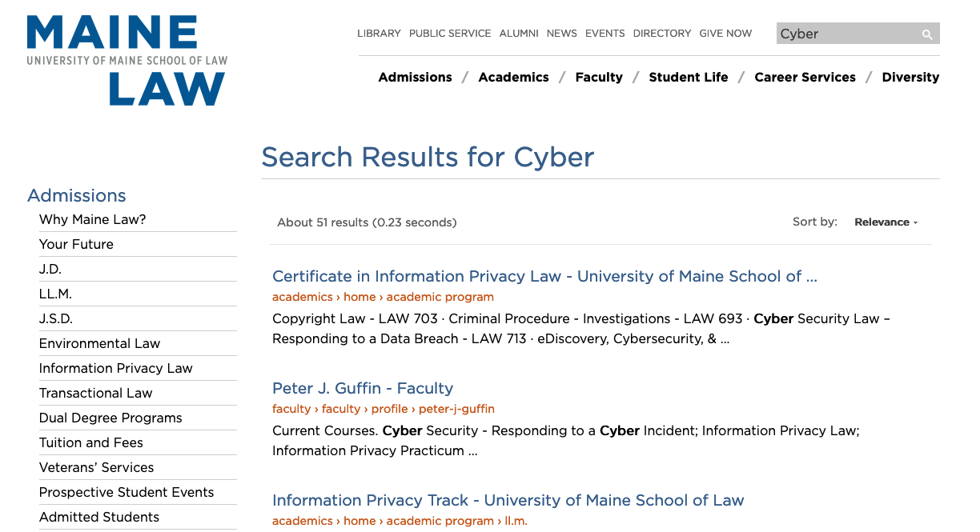Visit the News page
The image size is (980, 532).
coord(562,33)
